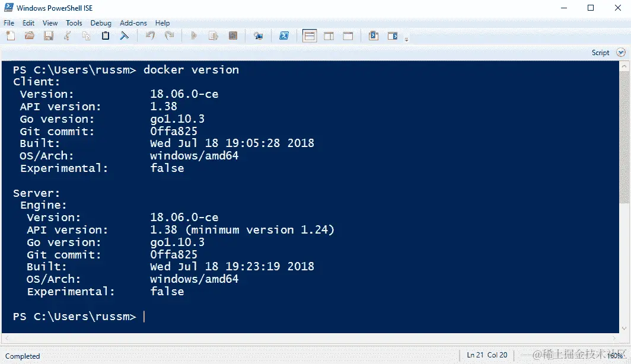Click 'Engine:' line in output
The width and height of the screenshot is (631, 364).
[43, 205]
